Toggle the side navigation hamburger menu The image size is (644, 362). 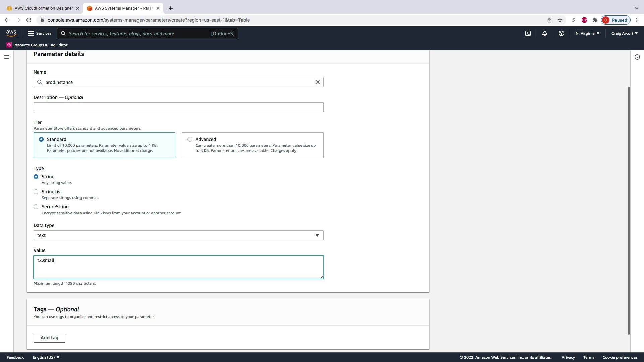pos(7,57)
